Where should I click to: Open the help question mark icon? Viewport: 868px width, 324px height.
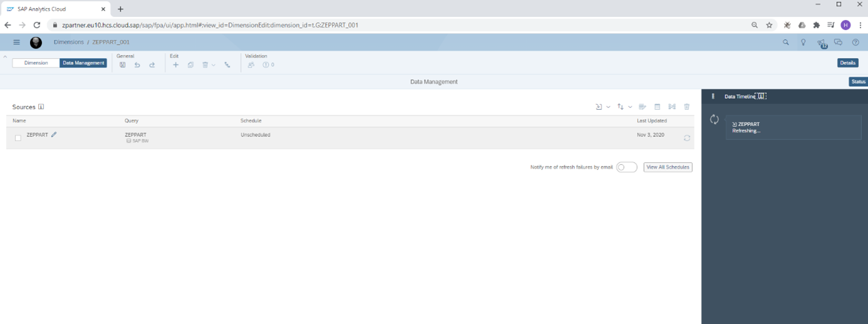(855, 43)
